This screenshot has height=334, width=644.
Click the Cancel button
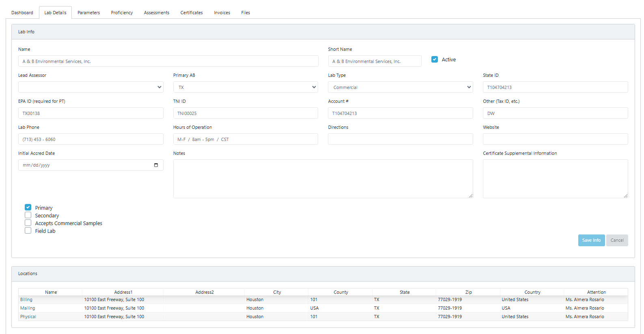tap(617, 240)
